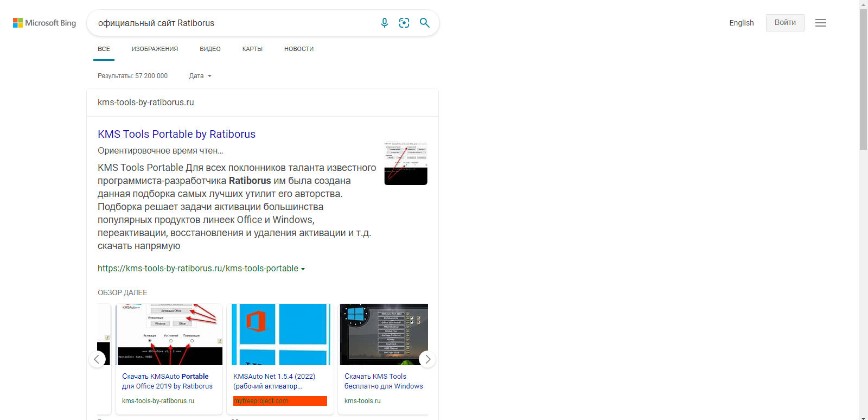Click the KMS Tools menu card image
The width and height of the screenshot is (868, 420).
click(383, 334)
